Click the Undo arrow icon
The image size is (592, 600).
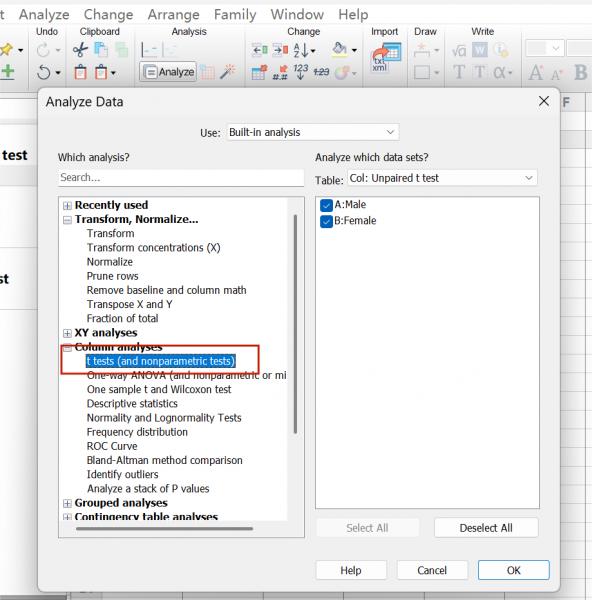44,72
